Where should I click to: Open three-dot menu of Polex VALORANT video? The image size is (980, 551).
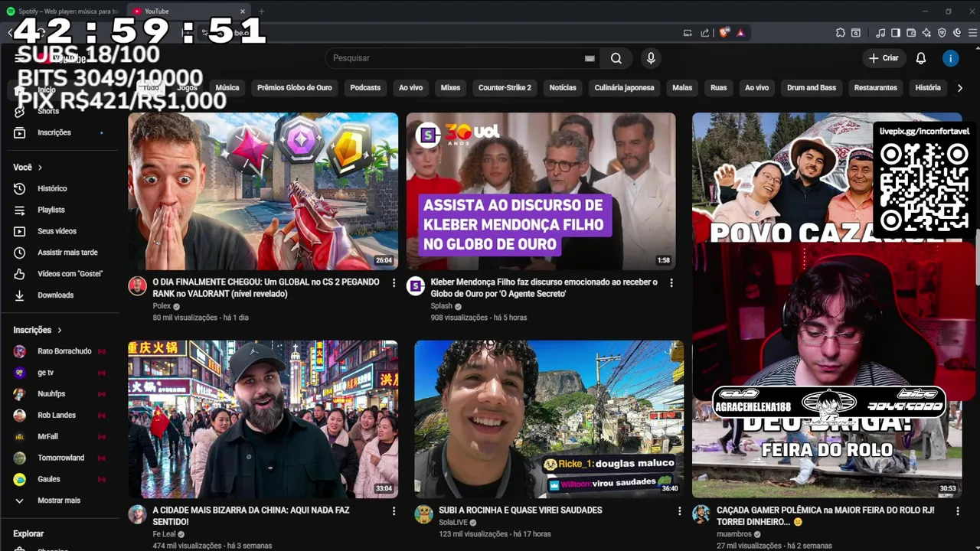click(394, 283)
